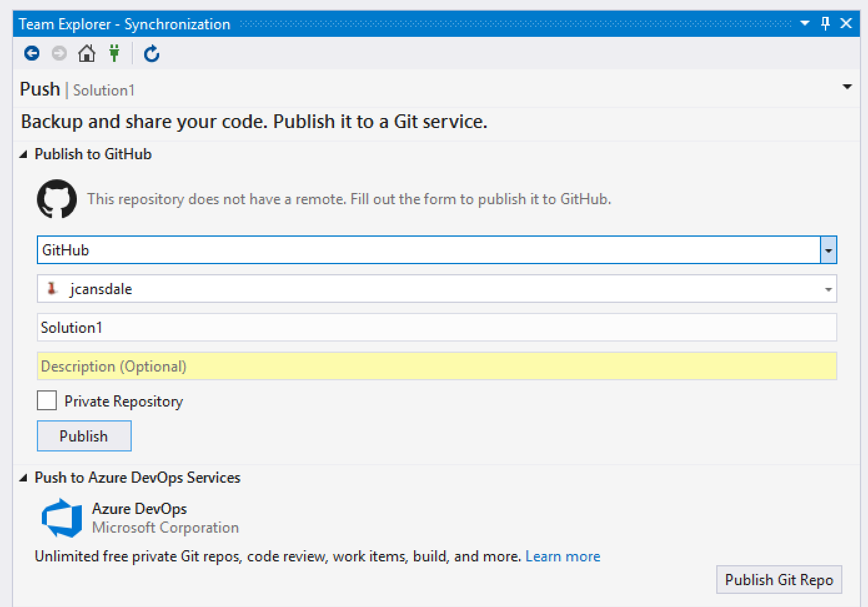This screenshot has width=868, height=607.
Task: Click the Azure DevOps heading text
Action: (x=139, y=509)
